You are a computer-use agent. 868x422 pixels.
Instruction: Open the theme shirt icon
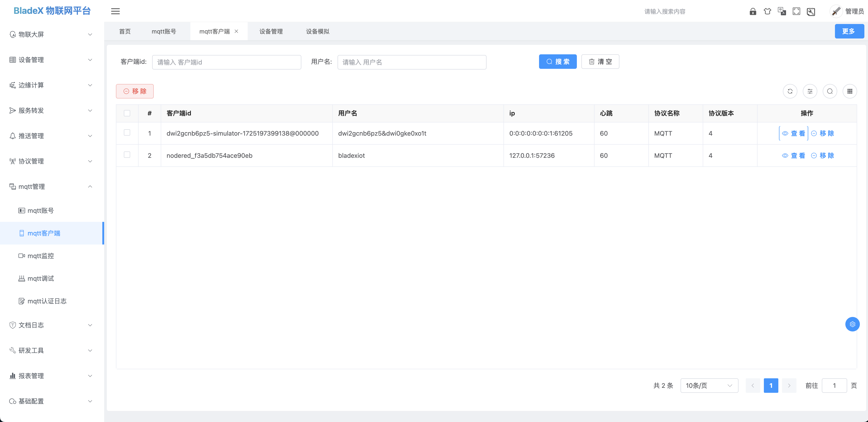767,12
